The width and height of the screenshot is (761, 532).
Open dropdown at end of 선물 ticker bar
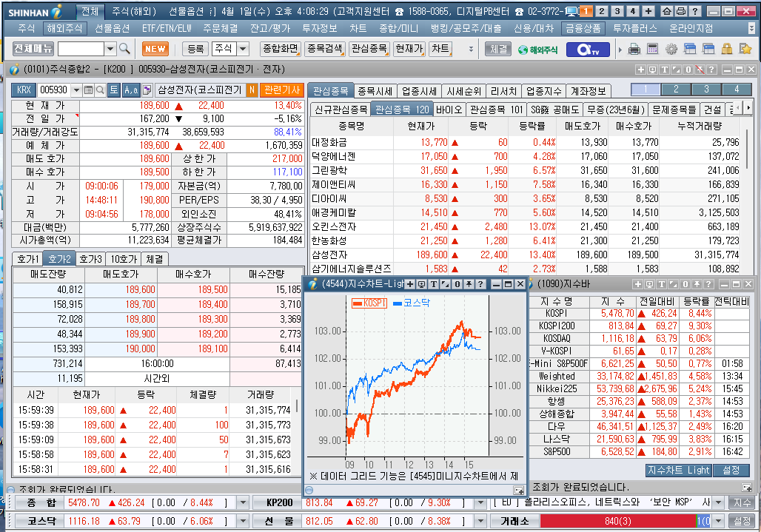(x=480, y=521)
